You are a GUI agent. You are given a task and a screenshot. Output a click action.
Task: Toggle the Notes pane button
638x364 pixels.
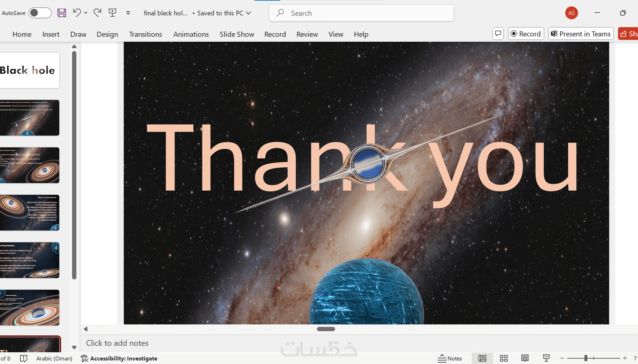450,358
